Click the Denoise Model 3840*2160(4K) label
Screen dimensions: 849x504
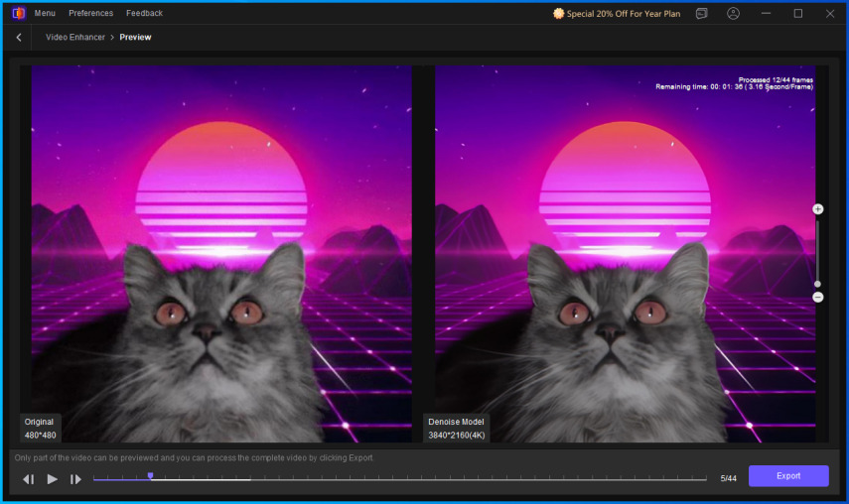(x=457, y=429)
